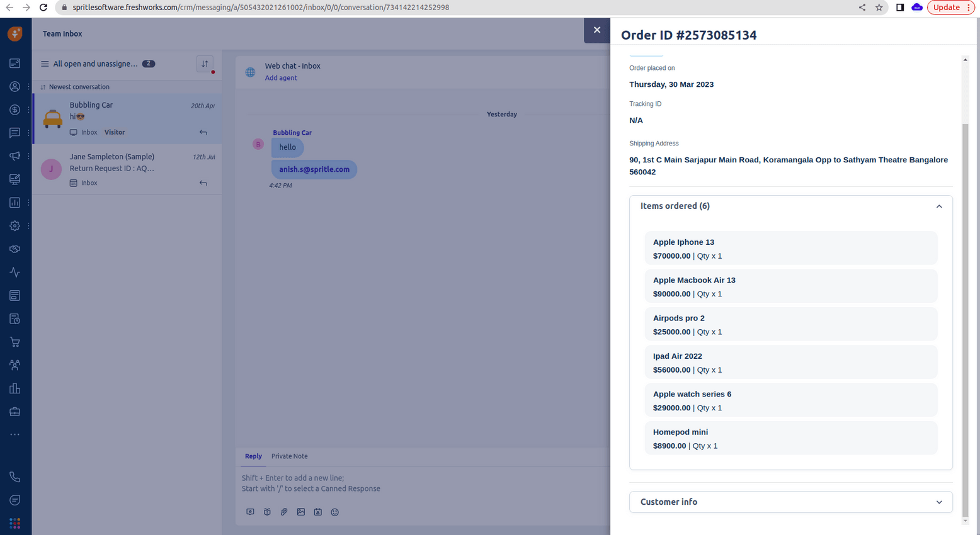Image resolution: width=980 pixels, height=535 pixels.
Task: Click the Apple Macbook Air 13 item
Action: tap(790, 286)
